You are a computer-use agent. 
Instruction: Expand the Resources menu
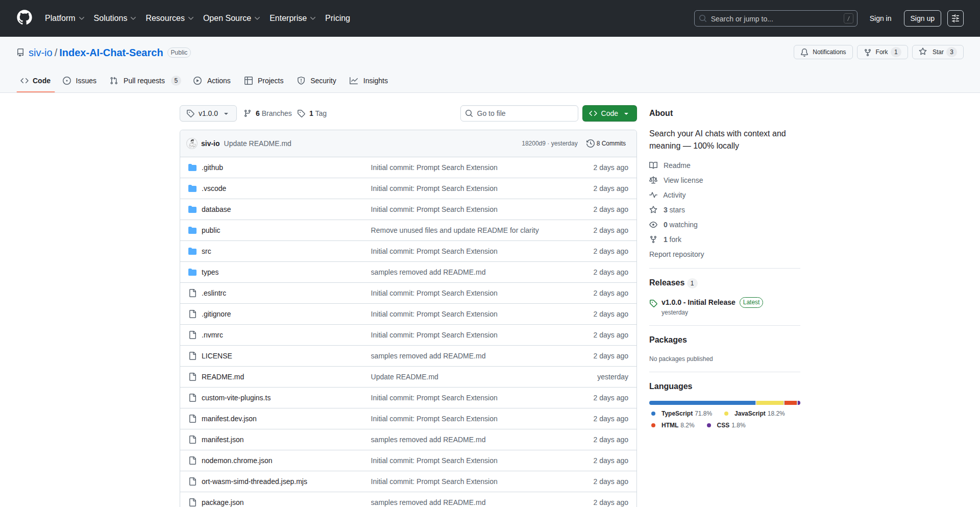(x=169, y=18)
